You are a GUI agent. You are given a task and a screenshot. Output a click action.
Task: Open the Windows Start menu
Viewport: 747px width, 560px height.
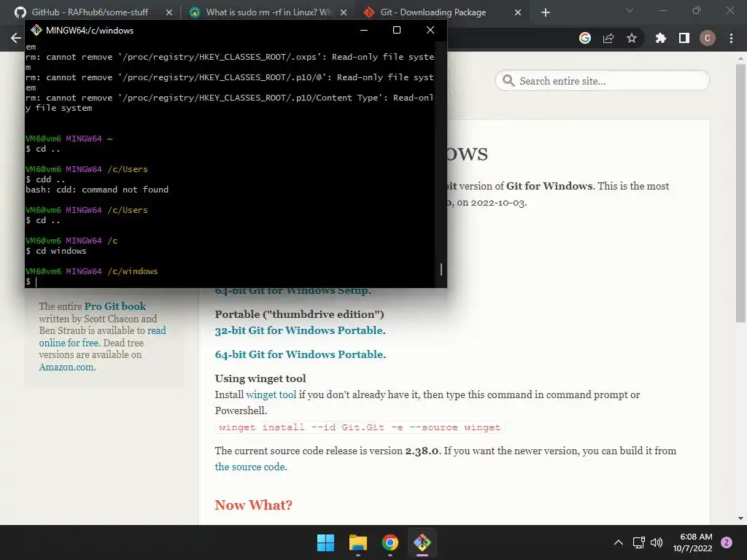pos(326,542)
